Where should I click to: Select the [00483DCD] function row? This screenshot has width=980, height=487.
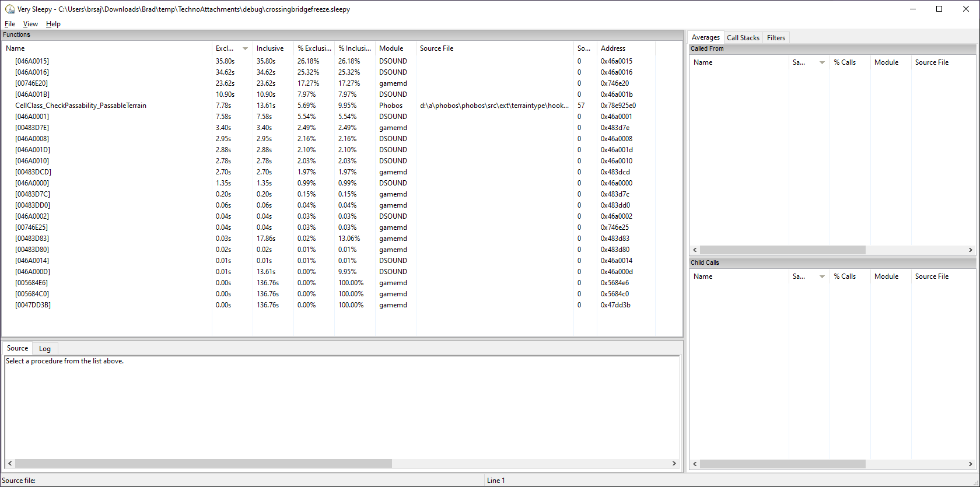click(x=342, y=172)
